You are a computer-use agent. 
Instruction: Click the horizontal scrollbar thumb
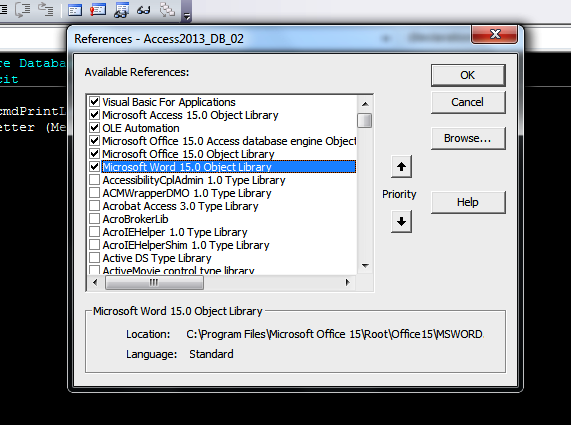point(154,282)
